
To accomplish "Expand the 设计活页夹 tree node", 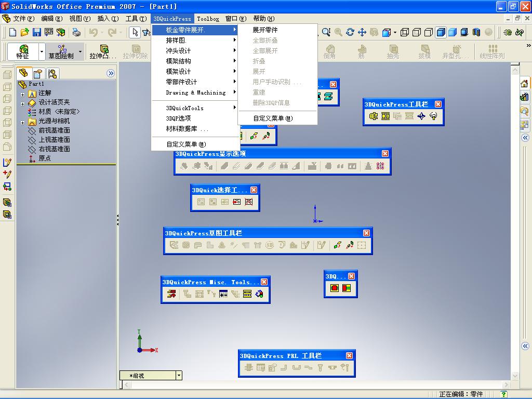I will pos(22,104).
